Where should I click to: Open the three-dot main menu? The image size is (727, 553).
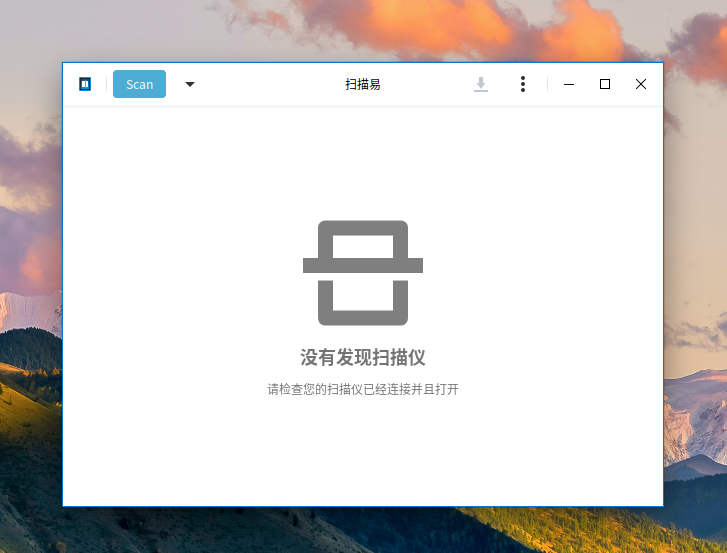pos(523,84)
